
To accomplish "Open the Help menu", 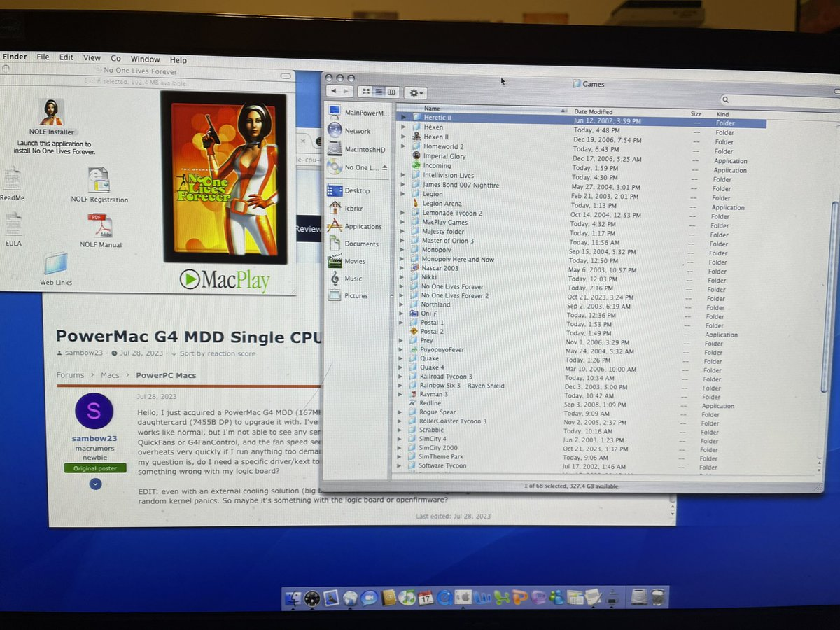I will [178, 60].
